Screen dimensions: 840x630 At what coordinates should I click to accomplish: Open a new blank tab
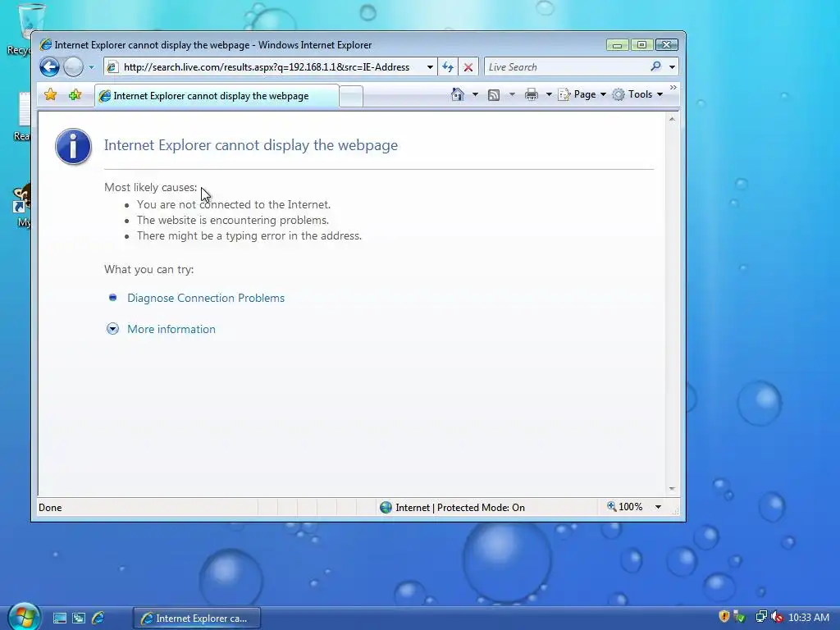click(x=351, y=97)
